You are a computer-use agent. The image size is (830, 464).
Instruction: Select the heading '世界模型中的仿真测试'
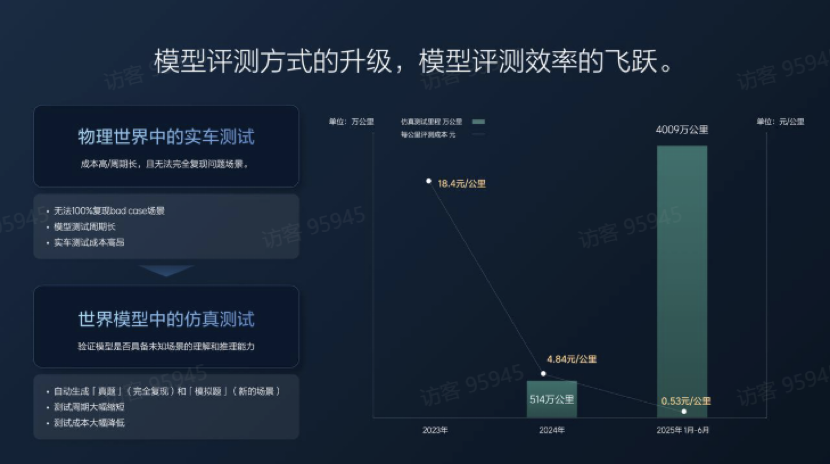[166, 319]
